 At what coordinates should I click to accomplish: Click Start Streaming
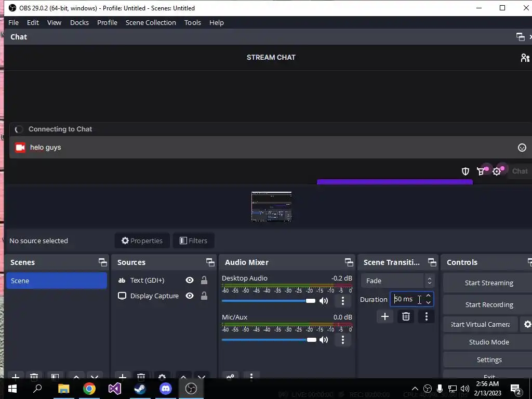(x=488, y=283)
